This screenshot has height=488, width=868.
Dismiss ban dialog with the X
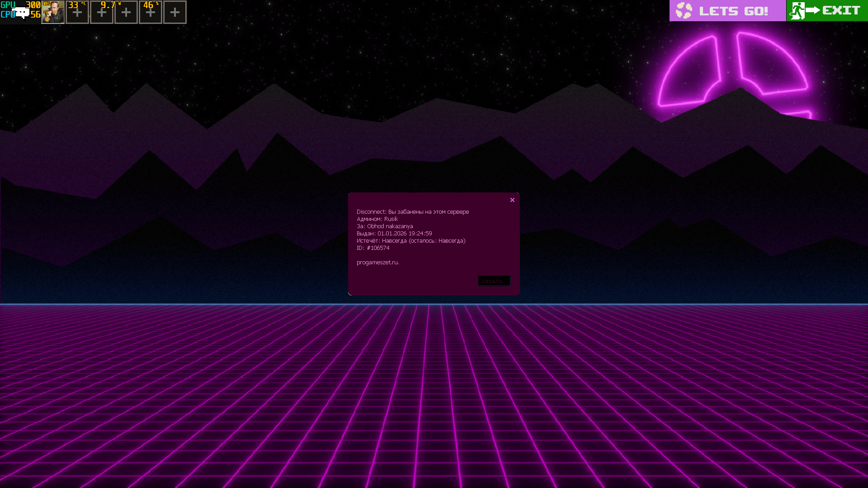click(x=512, y=200)
